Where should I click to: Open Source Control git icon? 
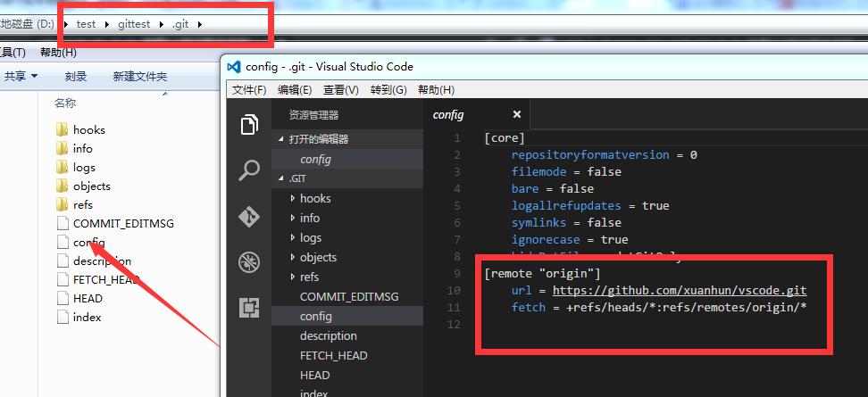point(249,217)
